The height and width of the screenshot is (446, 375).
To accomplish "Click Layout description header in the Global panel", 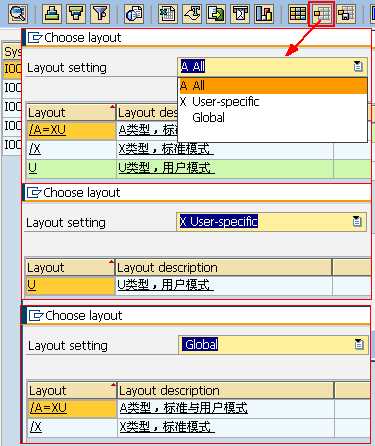I will tap(226, 391).
